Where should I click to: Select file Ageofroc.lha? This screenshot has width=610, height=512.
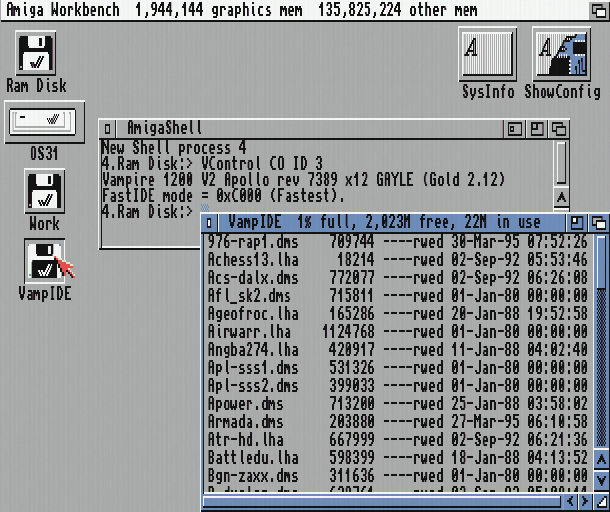pos(397,314)
